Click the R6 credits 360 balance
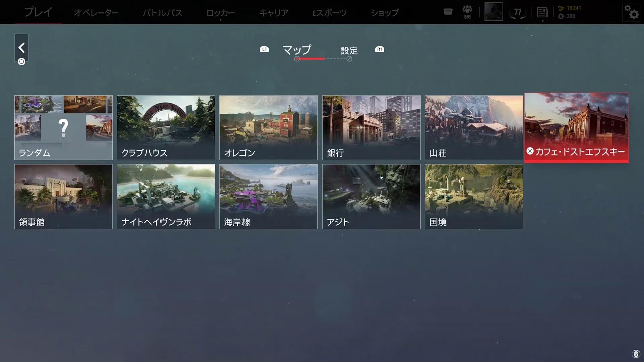Viewport: 644px width, 362px height. [567, 16]
